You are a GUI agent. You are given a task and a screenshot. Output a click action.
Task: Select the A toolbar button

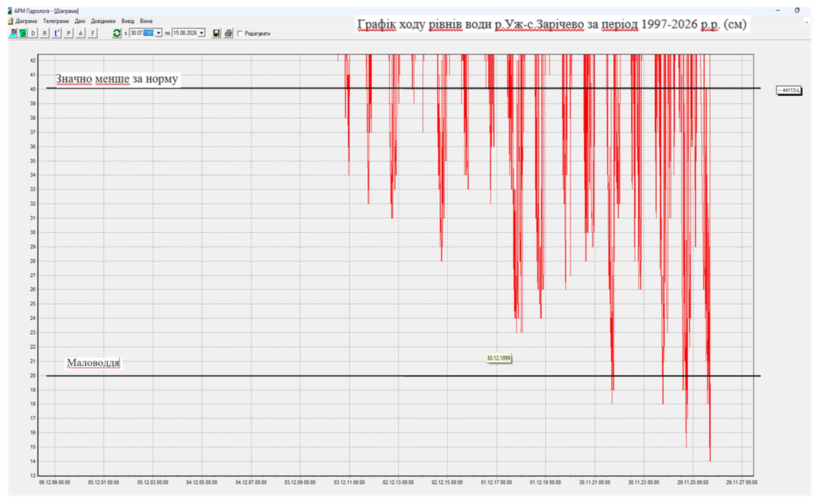pos(80,33)
